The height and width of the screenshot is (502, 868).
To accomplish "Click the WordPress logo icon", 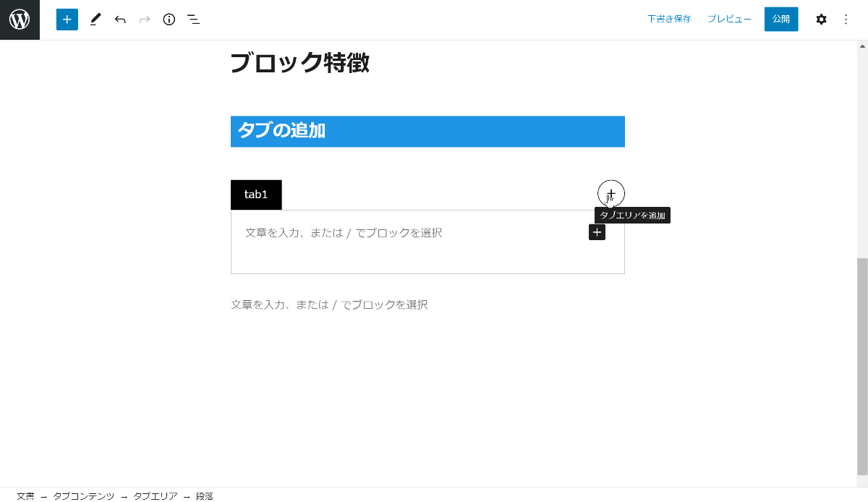I will click(20, 20).
